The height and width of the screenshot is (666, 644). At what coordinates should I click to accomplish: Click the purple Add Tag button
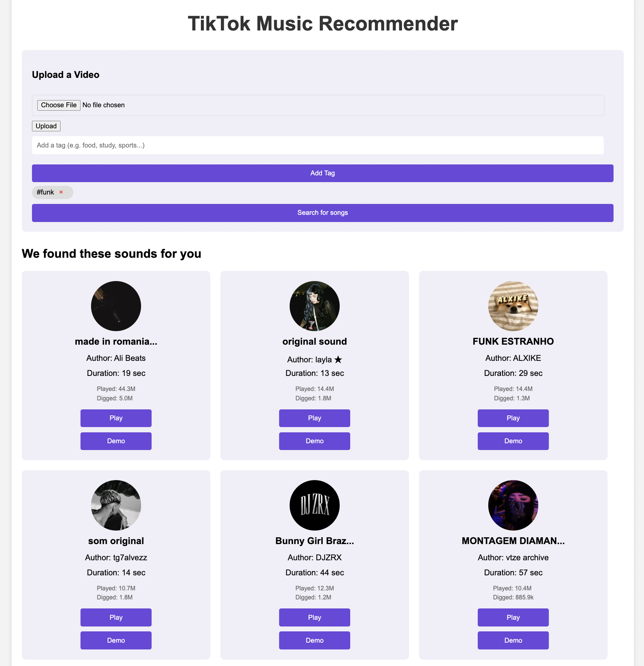pos(323,173)
